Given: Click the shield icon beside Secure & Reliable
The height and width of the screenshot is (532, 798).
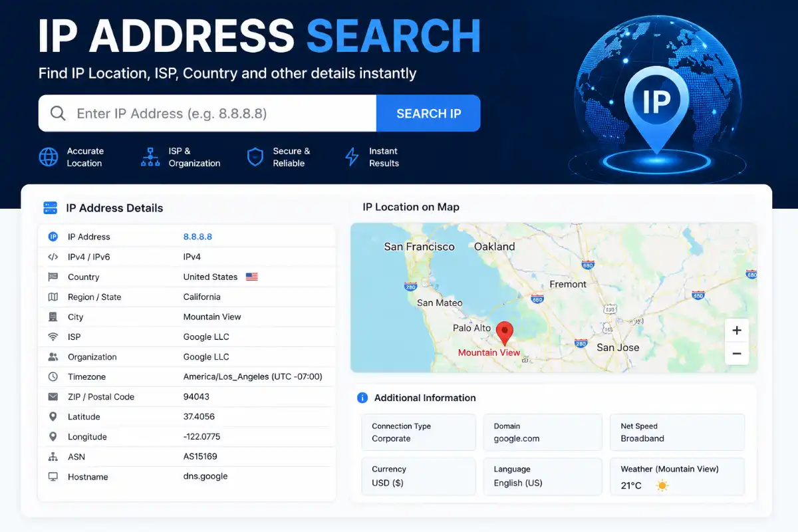Looking at the screenshot, I should click(255, 157).
